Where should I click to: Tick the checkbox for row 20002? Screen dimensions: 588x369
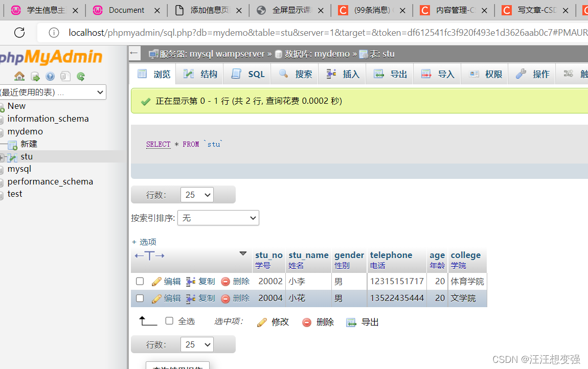140,281
